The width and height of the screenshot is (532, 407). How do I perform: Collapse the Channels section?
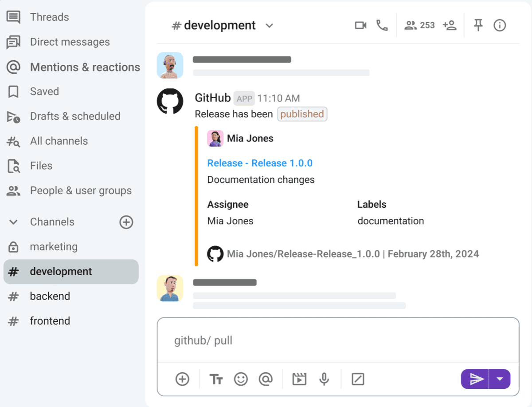(13, 222)
